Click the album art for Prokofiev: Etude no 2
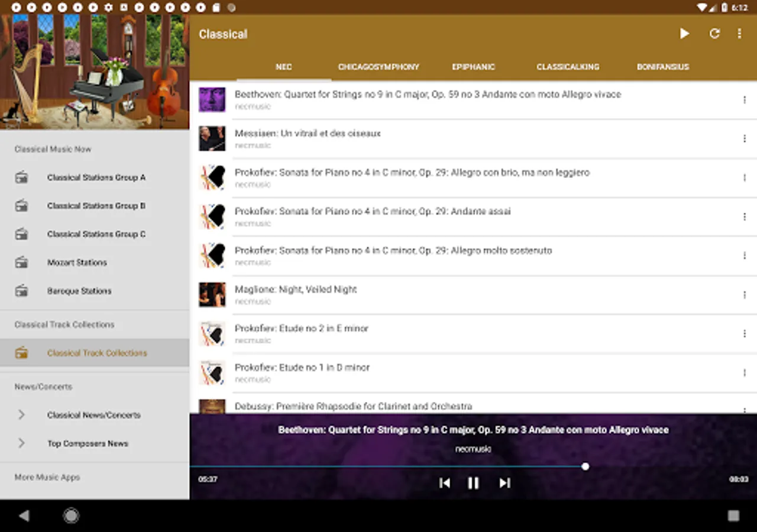Screen dimensions: 757x532 click(x=212, y=334)
